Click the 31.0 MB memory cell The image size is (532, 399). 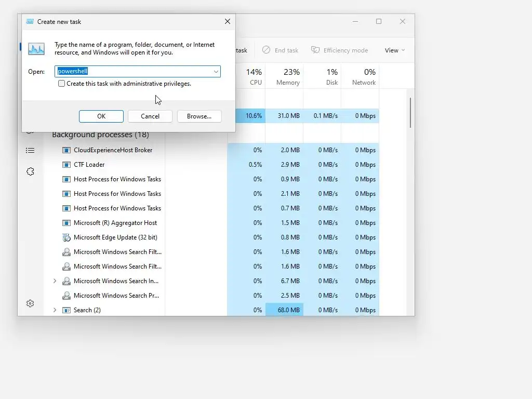tap(284, 116)
